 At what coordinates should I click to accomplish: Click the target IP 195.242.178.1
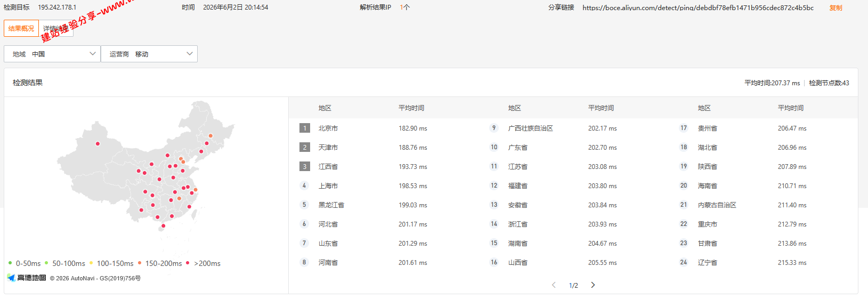point(57,7)
